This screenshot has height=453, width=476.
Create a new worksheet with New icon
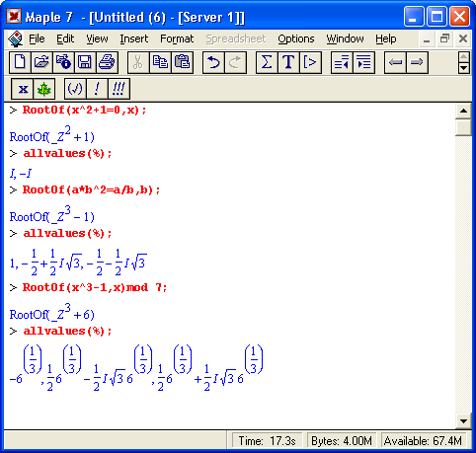(x=20, y=62)
